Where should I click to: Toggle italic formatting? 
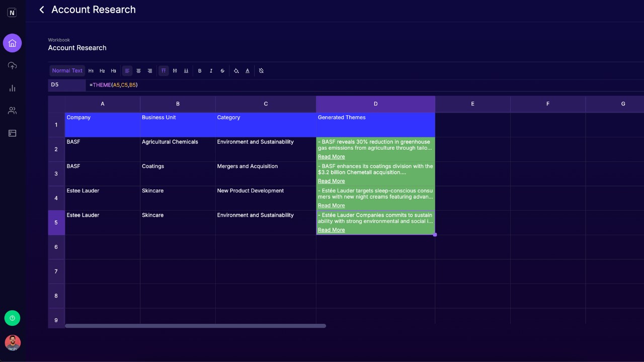pos(211,71)
